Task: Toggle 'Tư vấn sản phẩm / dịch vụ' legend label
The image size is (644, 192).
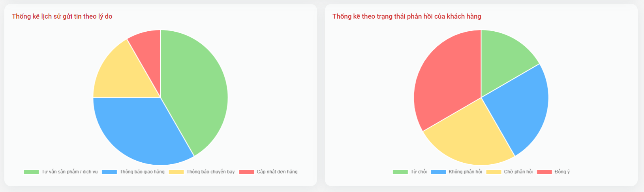Action: [69, 172]
